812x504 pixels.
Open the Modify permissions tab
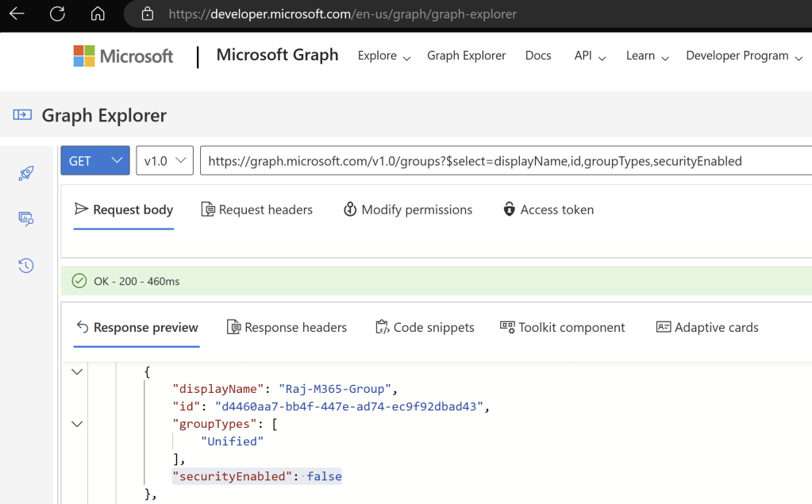407,210
